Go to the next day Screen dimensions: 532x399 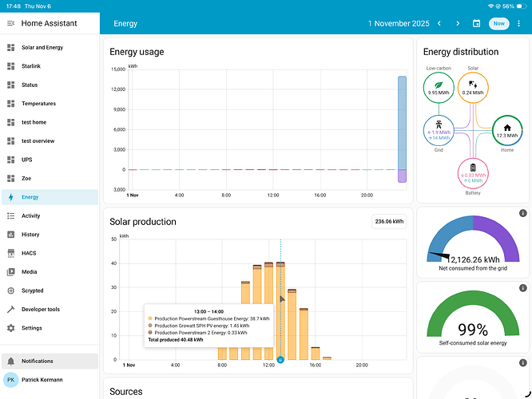coord(457,24)
